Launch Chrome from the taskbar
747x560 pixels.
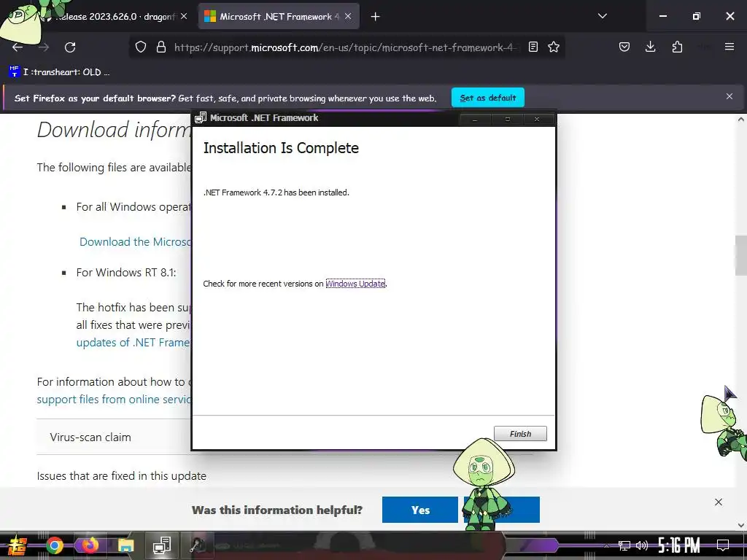click(x=54, y=545)
